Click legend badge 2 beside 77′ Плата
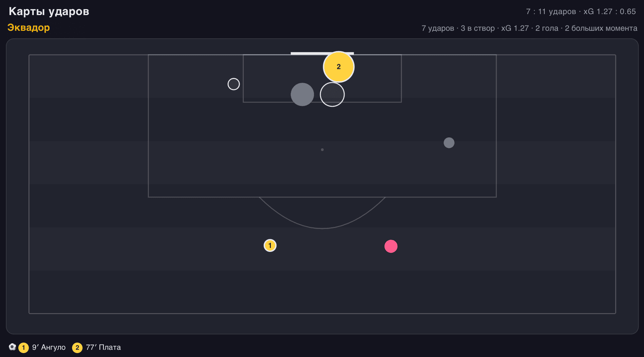 click(77, 348)
